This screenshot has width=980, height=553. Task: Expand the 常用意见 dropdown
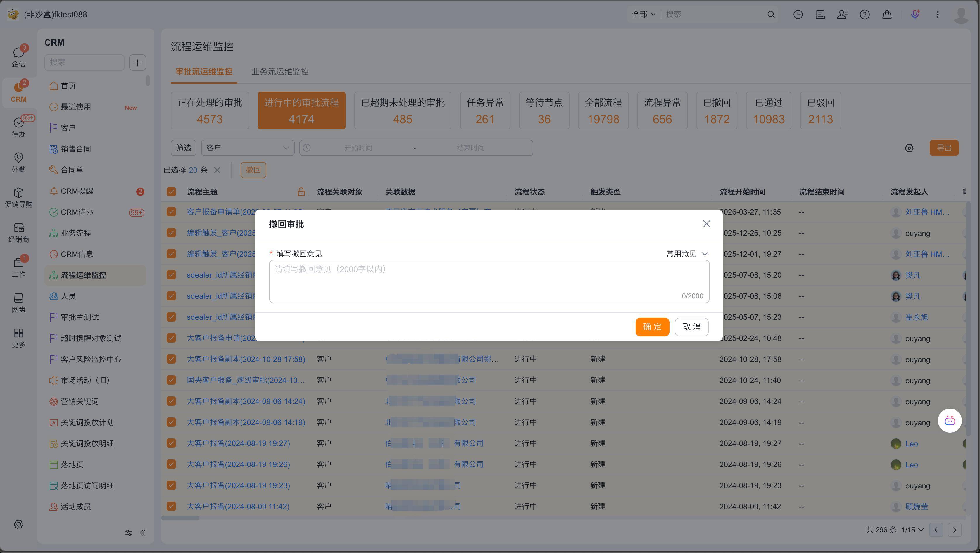click(x=687, y=254)
